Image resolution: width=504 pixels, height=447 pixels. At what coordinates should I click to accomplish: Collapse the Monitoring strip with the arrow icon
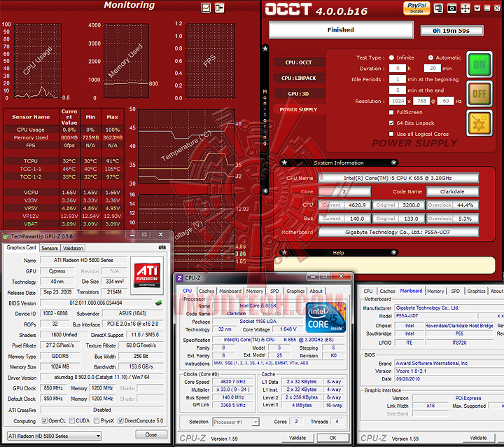click(x=265, y=191)
